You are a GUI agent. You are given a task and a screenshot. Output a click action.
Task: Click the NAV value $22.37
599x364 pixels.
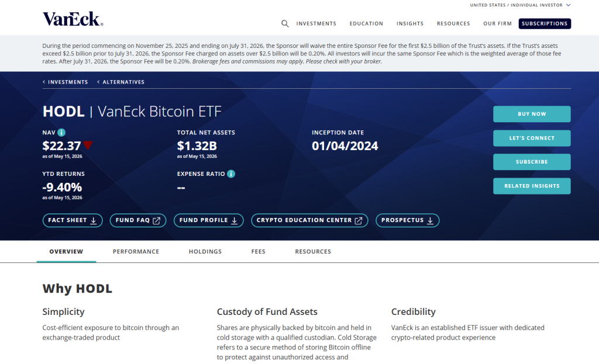pos(61,145)
